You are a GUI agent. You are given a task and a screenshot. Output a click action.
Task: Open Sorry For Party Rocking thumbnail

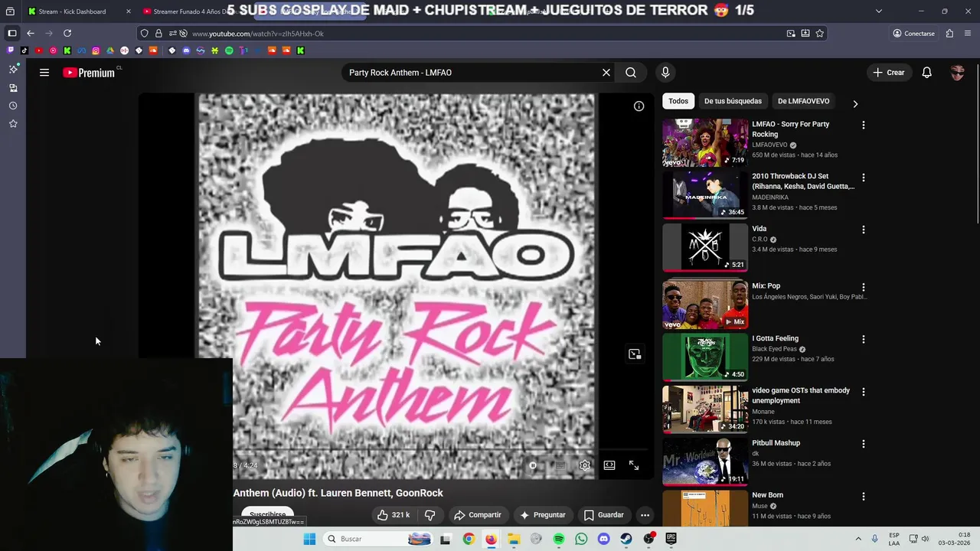[705, 142]
